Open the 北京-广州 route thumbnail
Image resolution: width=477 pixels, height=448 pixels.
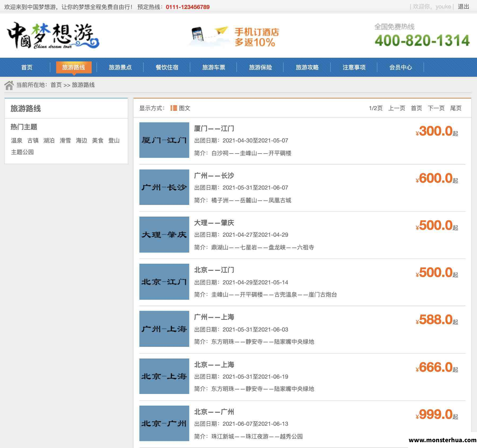click(x=164, y=423)
